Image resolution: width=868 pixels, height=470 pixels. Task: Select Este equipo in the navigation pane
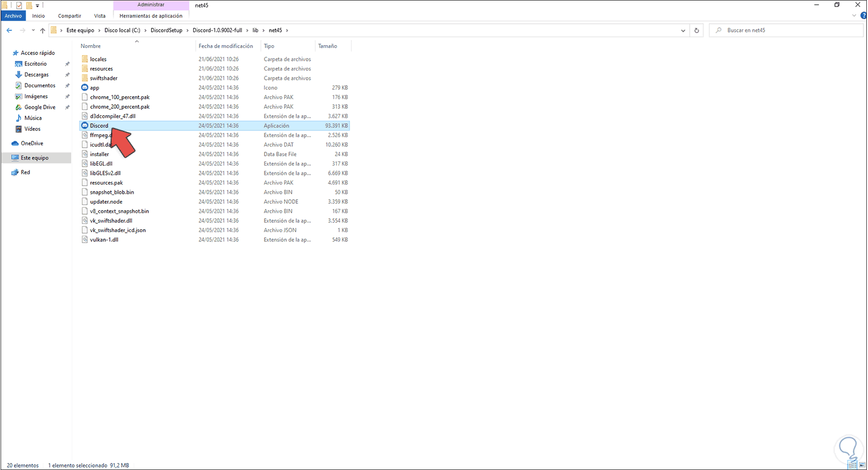35,157
